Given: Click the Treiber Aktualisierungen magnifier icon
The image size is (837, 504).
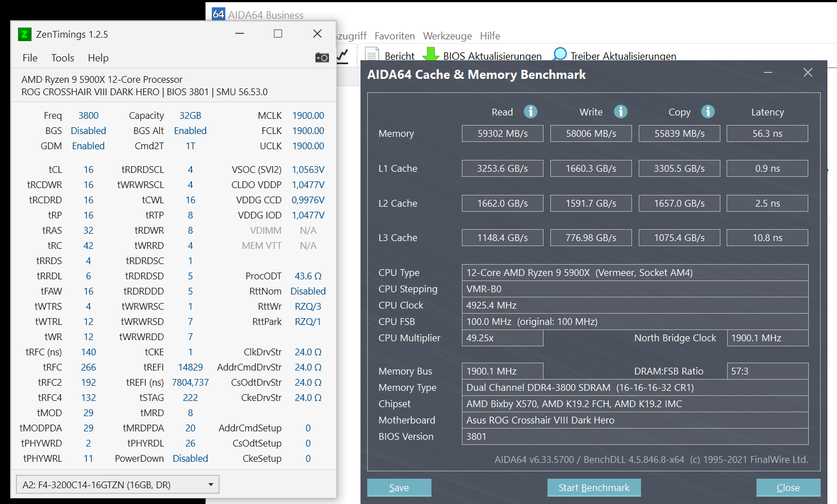Looking at the screenshot, I should (559, 54).
